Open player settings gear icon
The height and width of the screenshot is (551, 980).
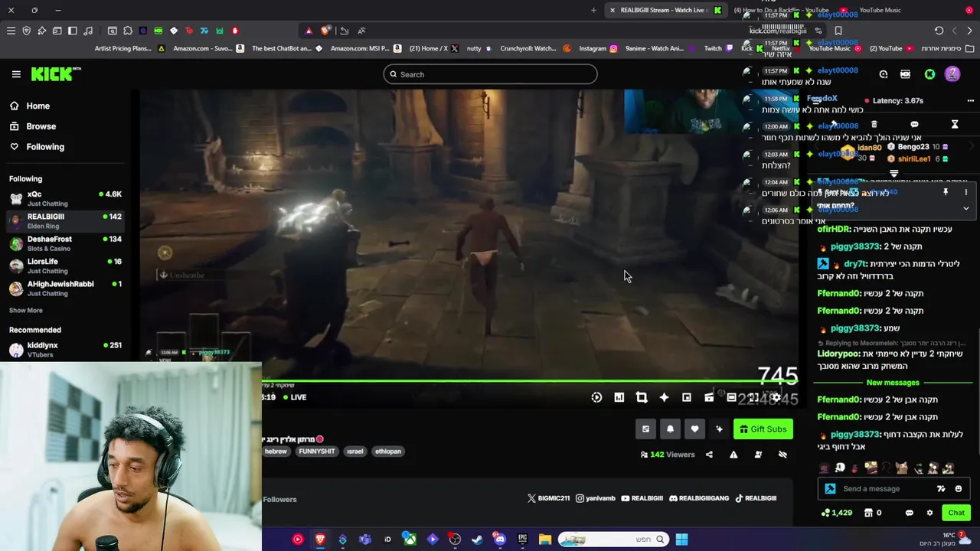pos(776,397)
